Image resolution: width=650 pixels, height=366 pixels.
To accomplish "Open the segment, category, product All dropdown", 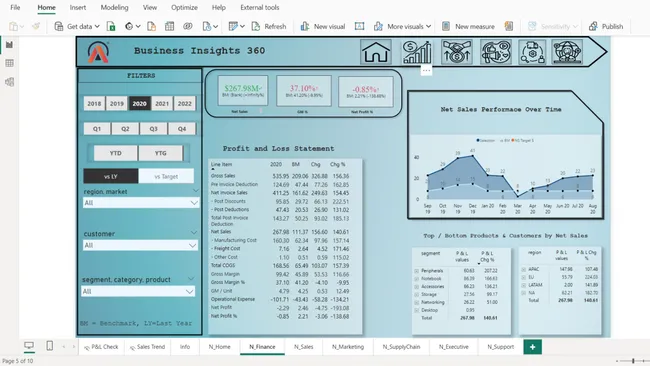I will coord(138,291).
